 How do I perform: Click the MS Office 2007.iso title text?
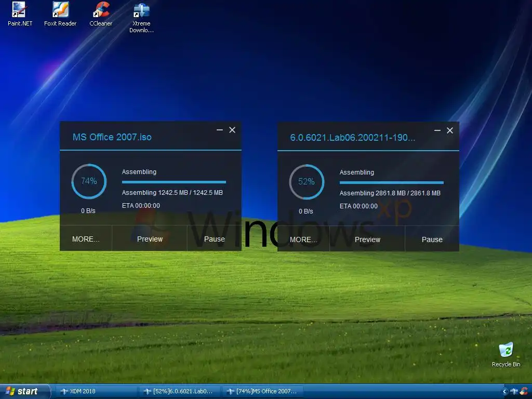point(112,137)
